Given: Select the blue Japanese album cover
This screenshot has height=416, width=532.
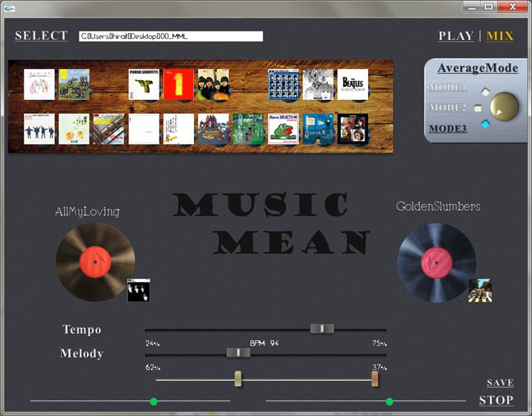Looking at the screenshot, I should (318, 129).
